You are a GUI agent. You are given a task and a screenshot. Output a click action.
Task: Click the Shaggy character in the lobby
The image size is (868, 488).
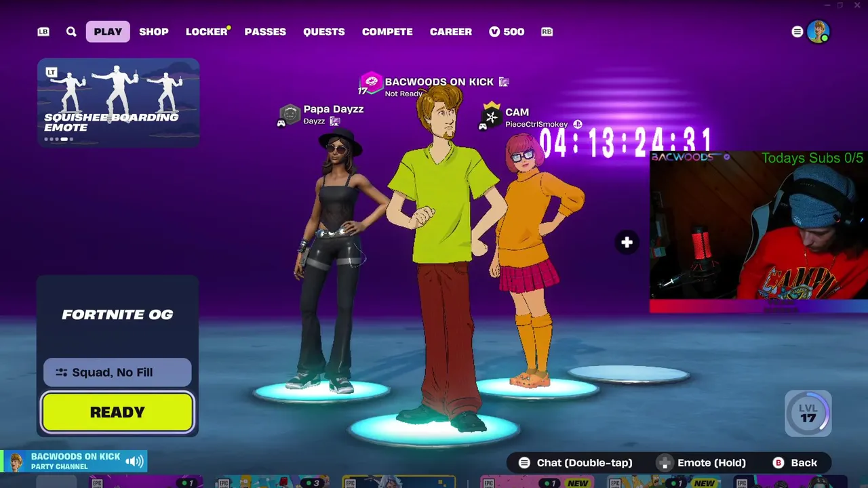[444, 258]
